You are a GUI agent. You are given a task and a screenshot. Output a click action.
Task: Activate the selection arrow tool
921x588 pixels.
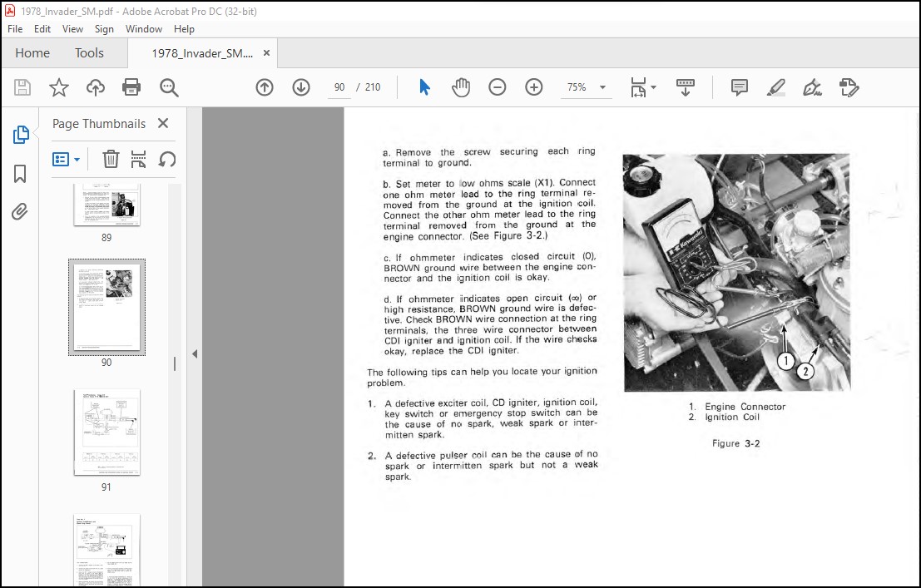coord(424,87)
